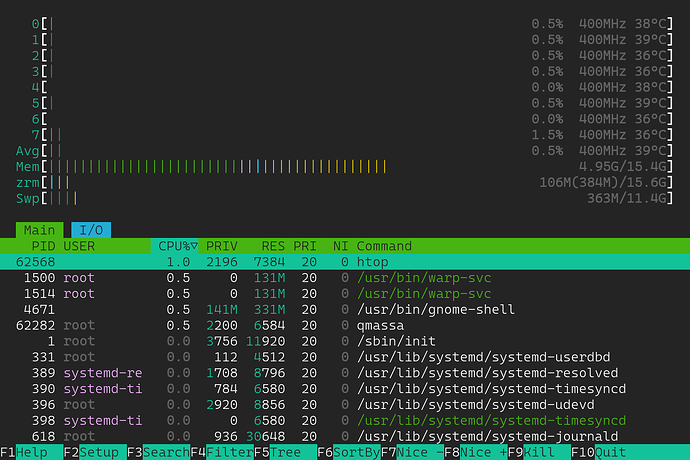Select process 1500 warp-svc row
The image size is (690, 460).
(345, 278)
